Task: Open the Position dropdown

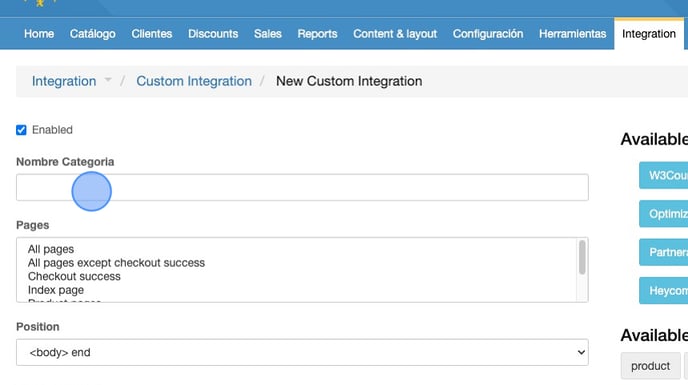Action: point(302,352)
